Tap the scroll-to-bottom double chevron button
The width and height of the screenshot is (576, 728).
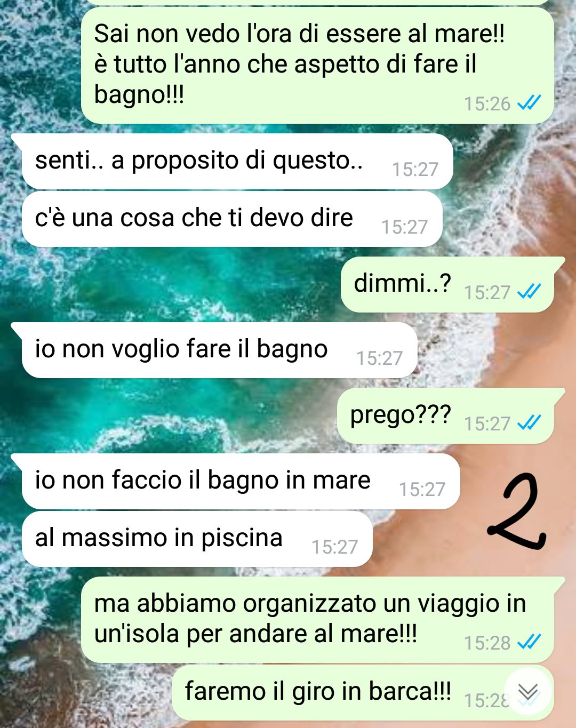click(x=528, y=691)
